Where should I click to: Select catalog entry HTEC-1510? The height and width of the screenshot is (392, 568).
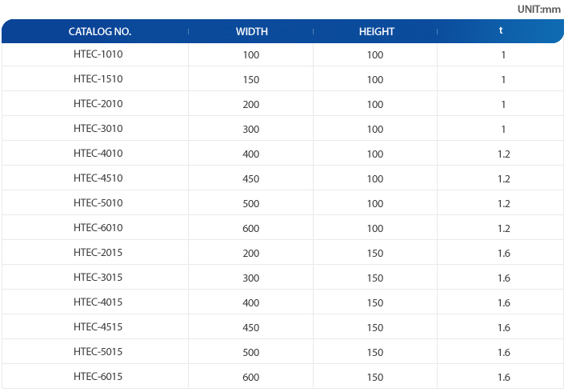click(x=98, y=79)
